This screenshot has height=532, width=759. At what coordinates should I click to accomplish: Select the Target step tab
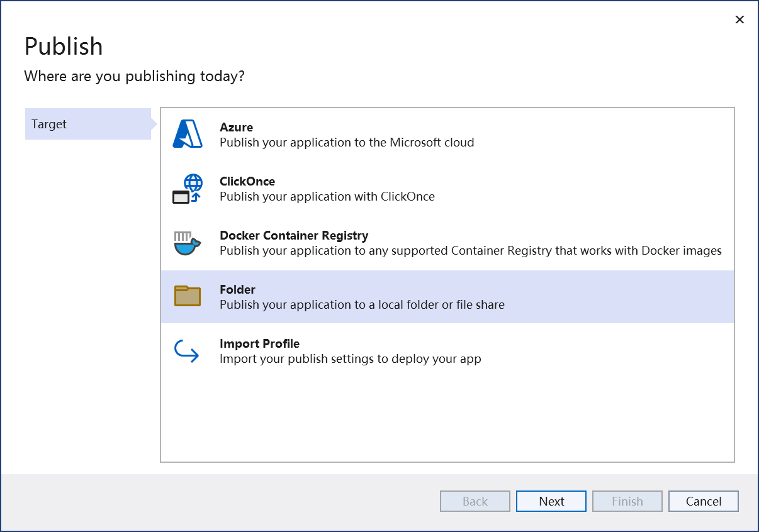(87, 124)
